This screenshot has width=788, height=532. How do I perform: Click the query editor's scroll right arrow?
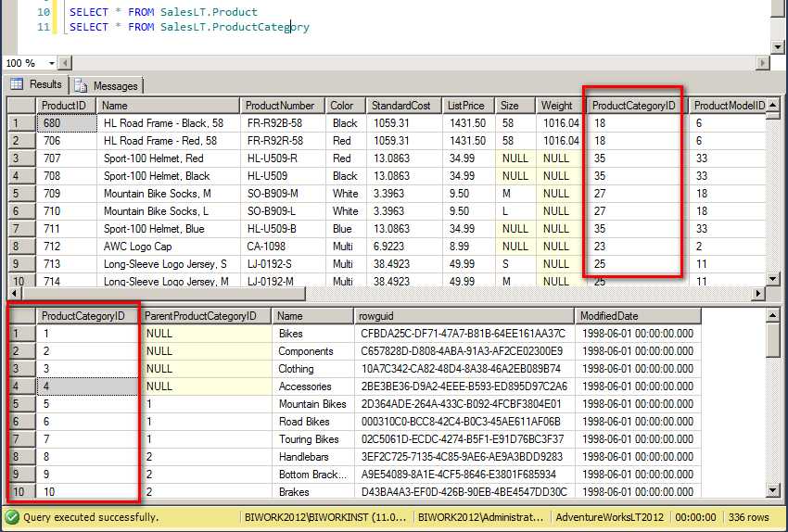pos(762,63)
